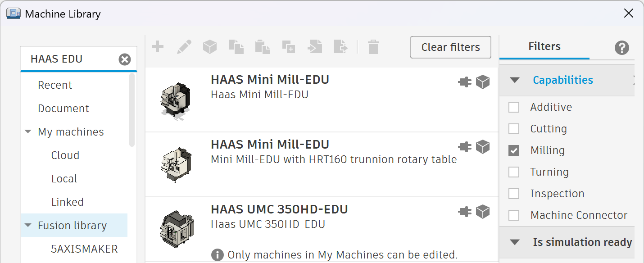Select Recent in the library tree

coord(55,85)
